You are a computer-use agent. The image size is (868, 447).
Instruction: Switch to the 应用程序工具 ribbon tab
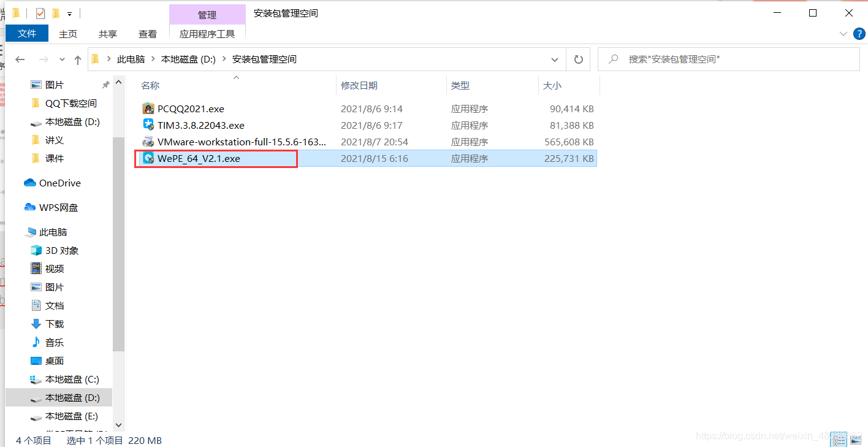[207, 34]
